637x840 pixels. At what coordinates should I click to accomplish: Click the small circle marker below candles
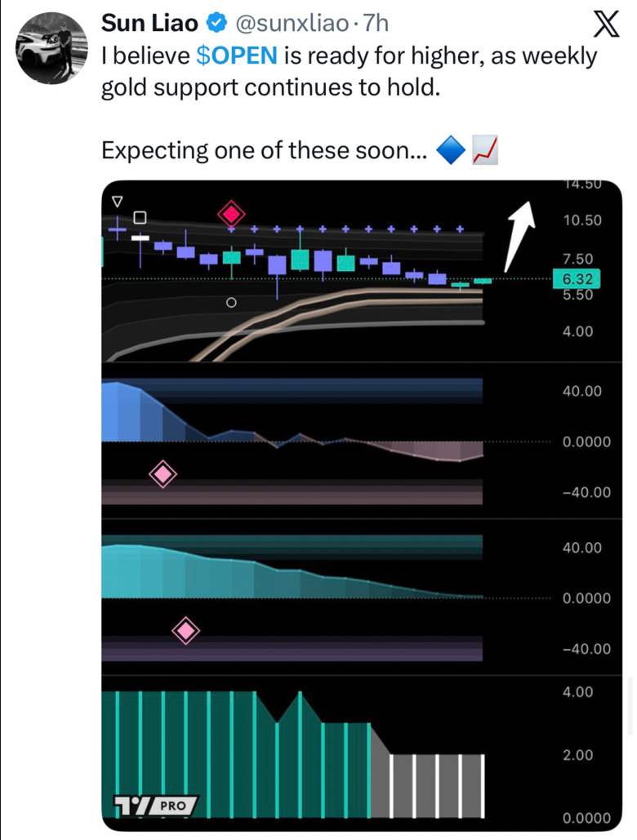231,303
